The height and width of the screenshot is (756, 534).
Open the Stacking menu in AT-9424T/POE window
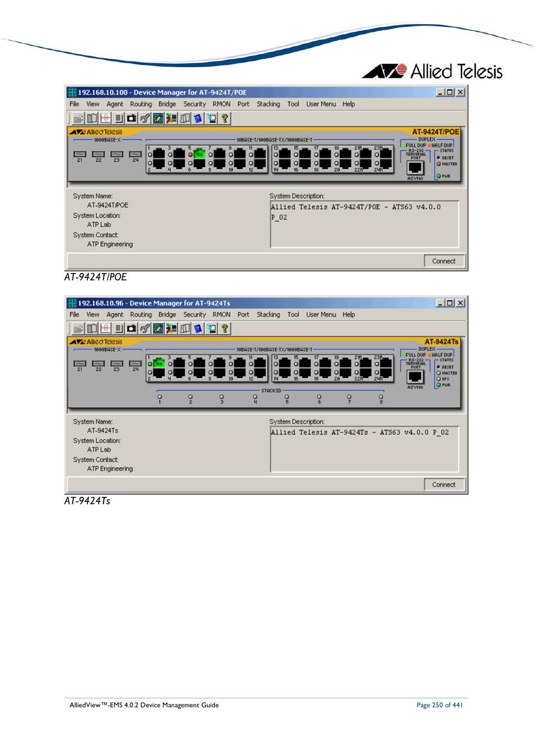[x=268, y=104]
